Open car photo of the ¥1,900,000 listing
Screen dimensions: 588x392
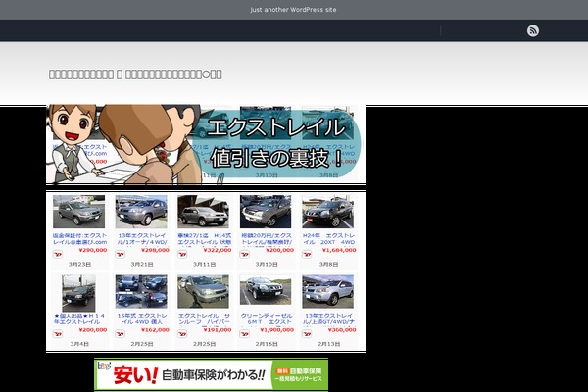point(266,291)
